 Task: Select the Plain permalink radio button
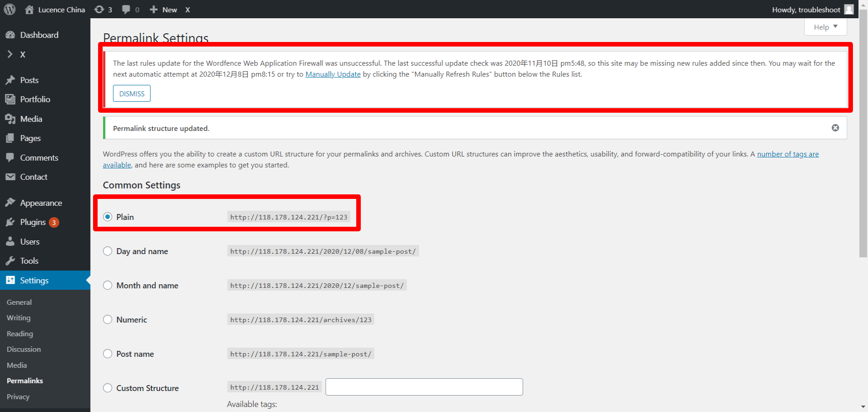108,217
